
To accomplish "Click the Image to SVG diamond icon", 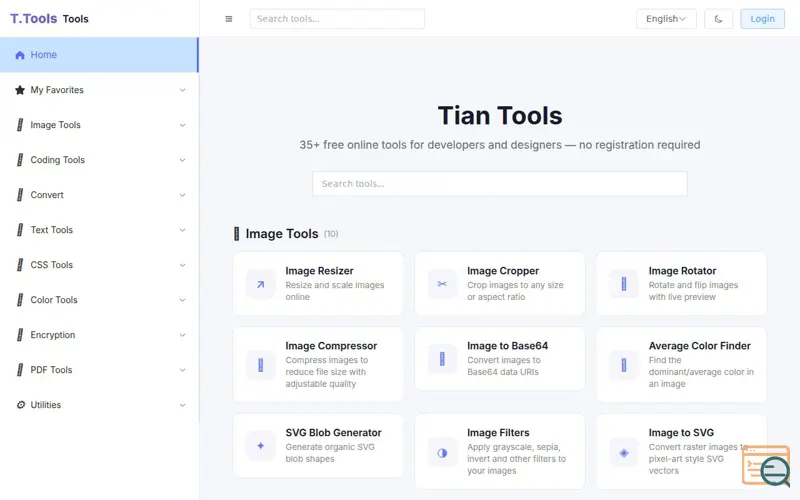I will point(624,453).
